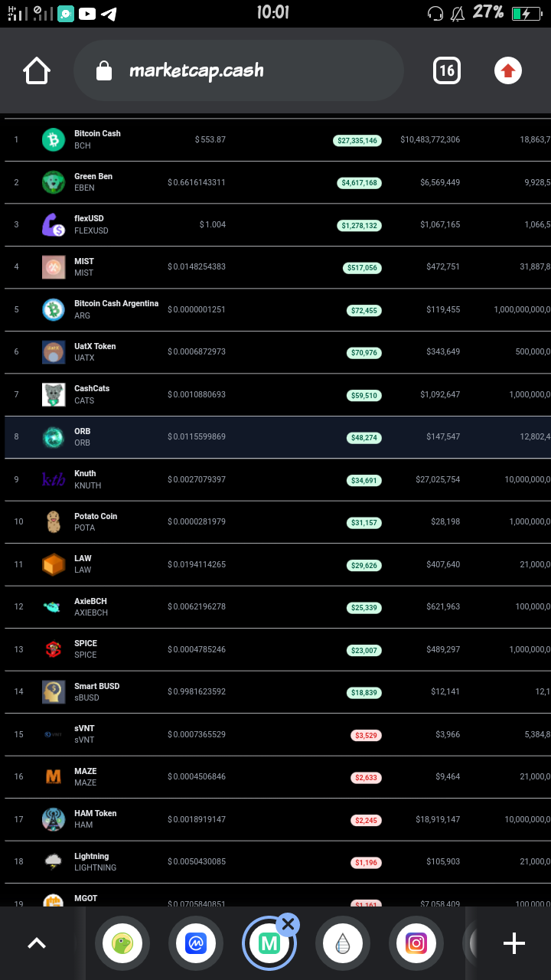Open the flexUSD muscle logo
This screenshot has width=551, height=980.
point(54,225)
